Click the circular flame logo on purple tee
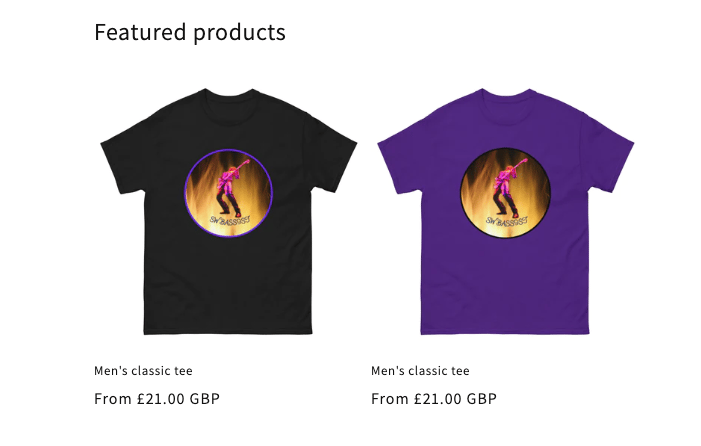Image resolution: width=701 pixels, height=446 pixels. pyautogui.click(x=506, y=193)
